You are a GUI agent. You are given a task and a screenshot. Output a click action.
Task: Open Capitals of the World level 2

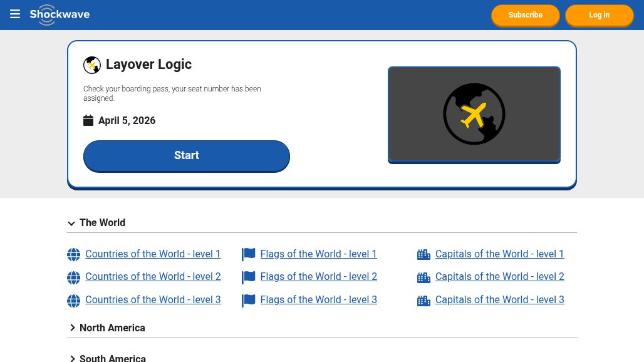pyautogui.click(x=499, y=277)
